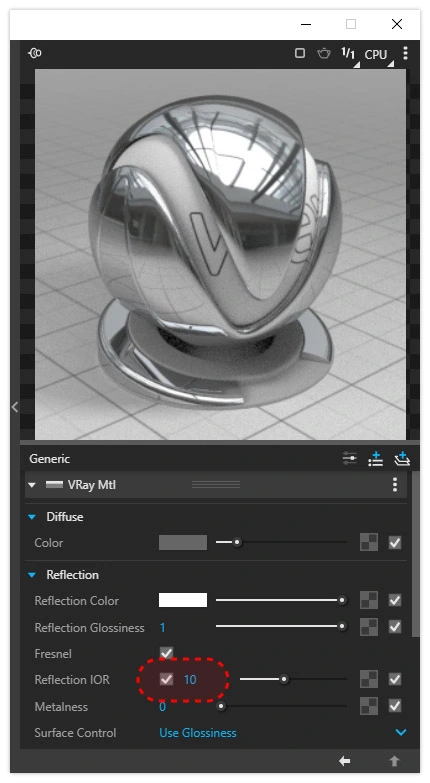Click the Metalness value field

point(163,707)
